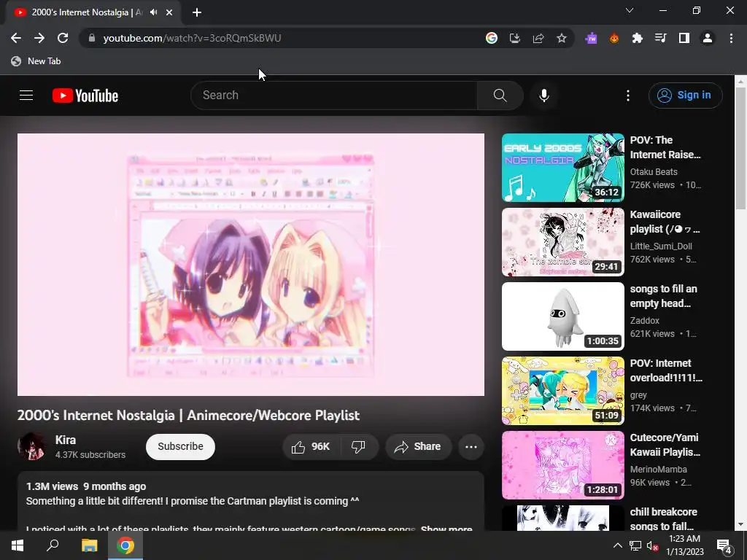Open a new browser tab
Screen dimensions: 747x560
coord(197,12)
